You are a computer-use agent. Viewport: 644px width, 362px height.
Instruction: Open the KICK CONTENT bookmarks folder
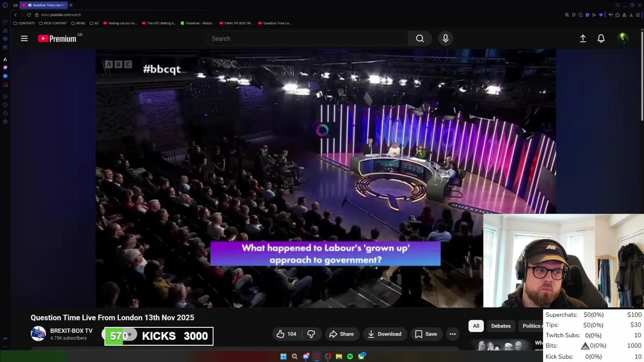(53, 23)
